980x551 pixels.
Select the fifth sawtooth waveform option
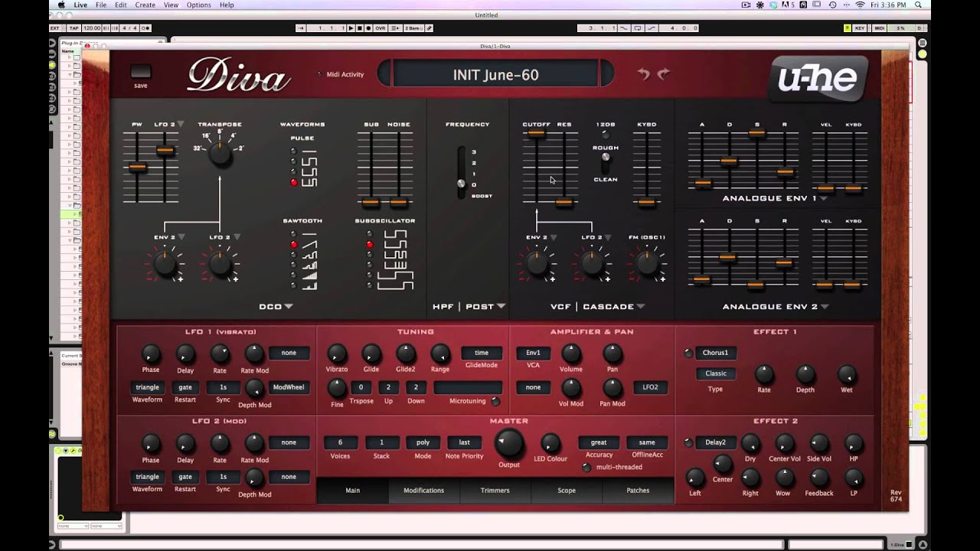coord(293,275)
